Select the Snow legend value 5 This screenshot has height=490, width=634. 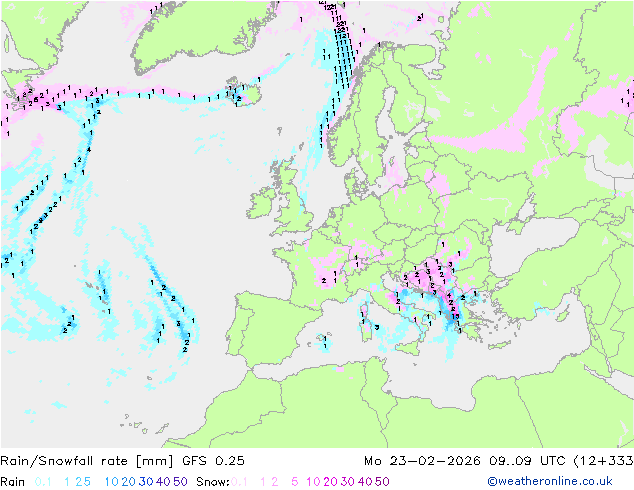pos(295,482)
